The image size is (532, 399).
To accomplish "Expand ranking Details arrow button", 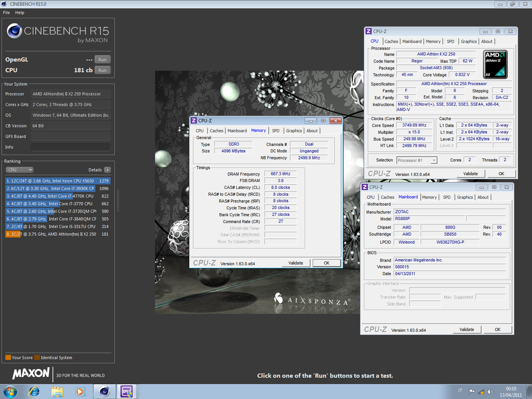I will [108, 170].
